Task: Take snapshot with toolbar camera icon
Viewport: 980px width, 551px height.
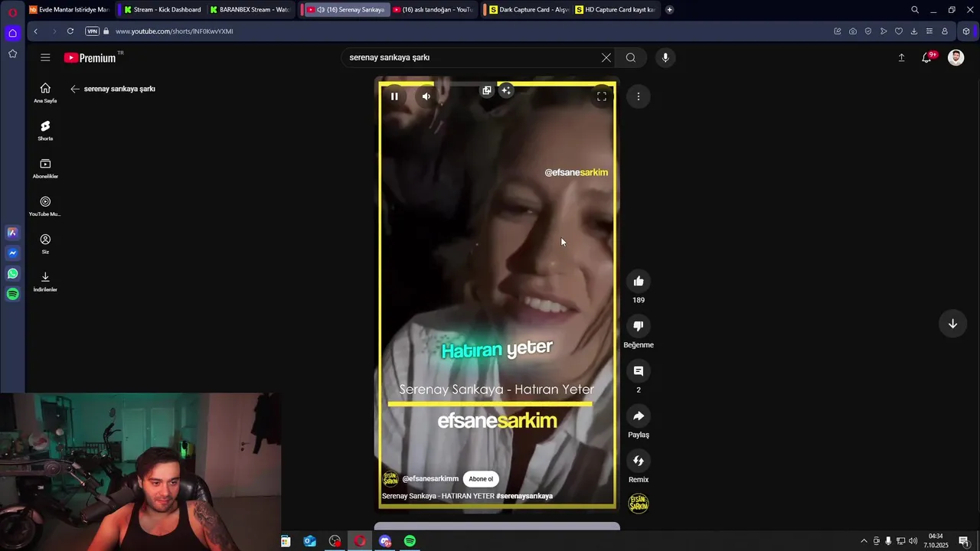Action: 853,31
